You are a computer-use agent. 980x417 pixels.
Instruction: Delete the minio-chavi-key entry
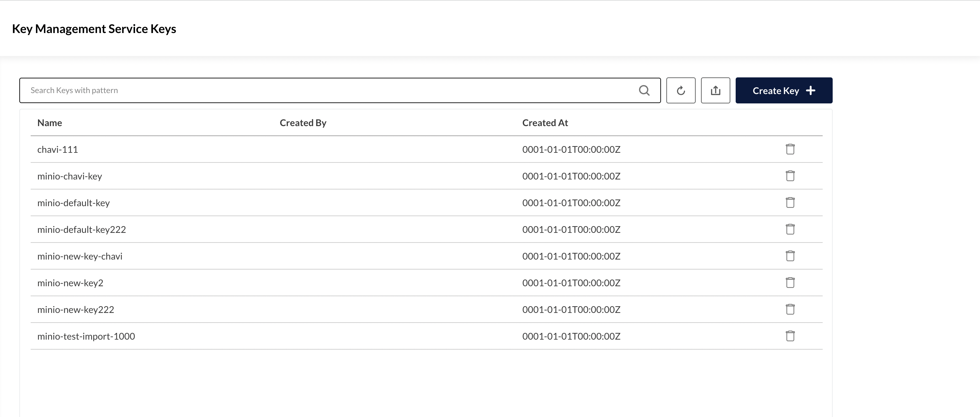pyautogui.click(x=790, y=176)
